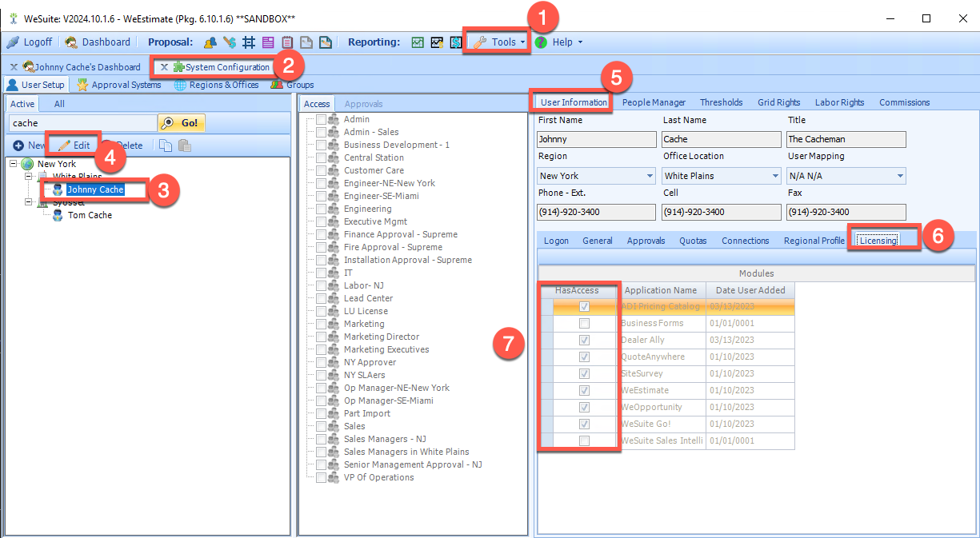Viewport: 980px width, 538px height.
Task: Toggle HasAccess checkbox for WeSuite Sales Intelli
Action: pyautogui.click(x=585, y=441)
